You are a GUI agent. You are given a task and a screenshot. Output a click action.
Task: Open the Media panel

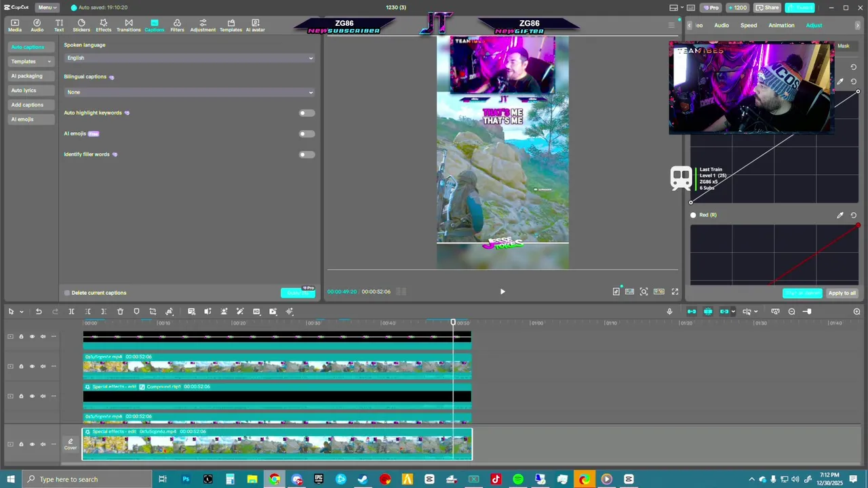point(14,26)
